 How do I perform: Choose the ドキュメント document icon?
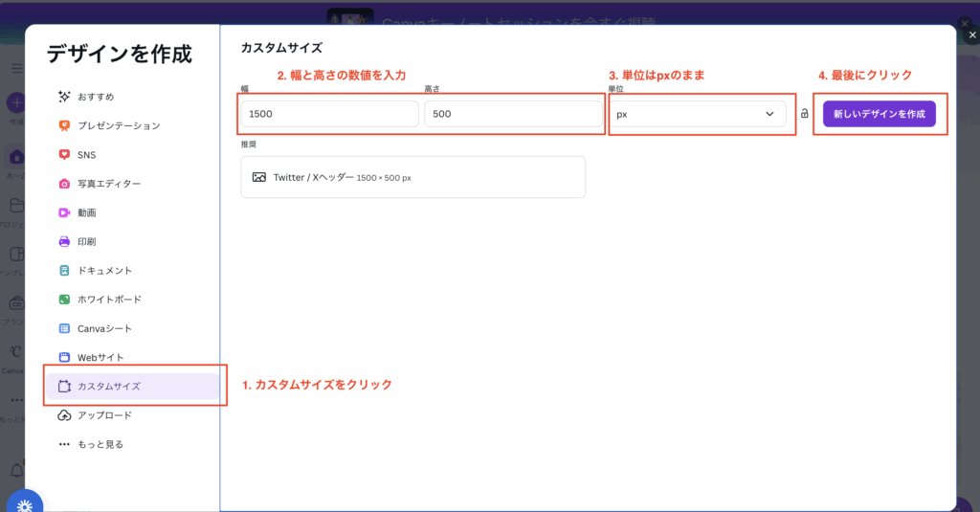64,271
